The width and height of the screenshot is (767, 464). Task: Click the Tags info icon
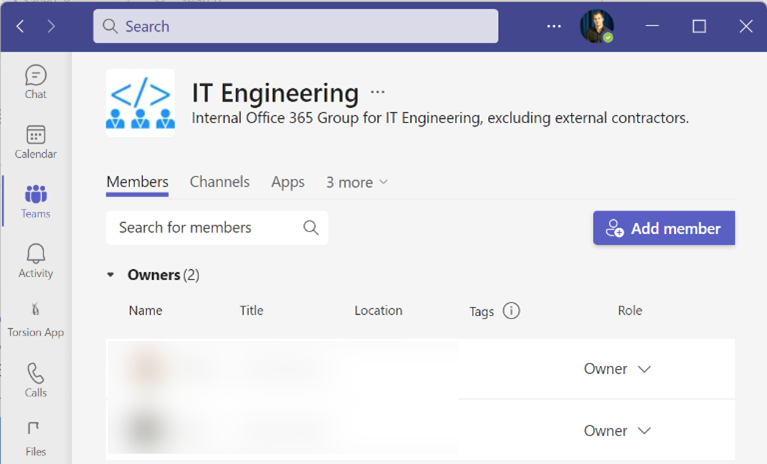[x=511, y=310]
